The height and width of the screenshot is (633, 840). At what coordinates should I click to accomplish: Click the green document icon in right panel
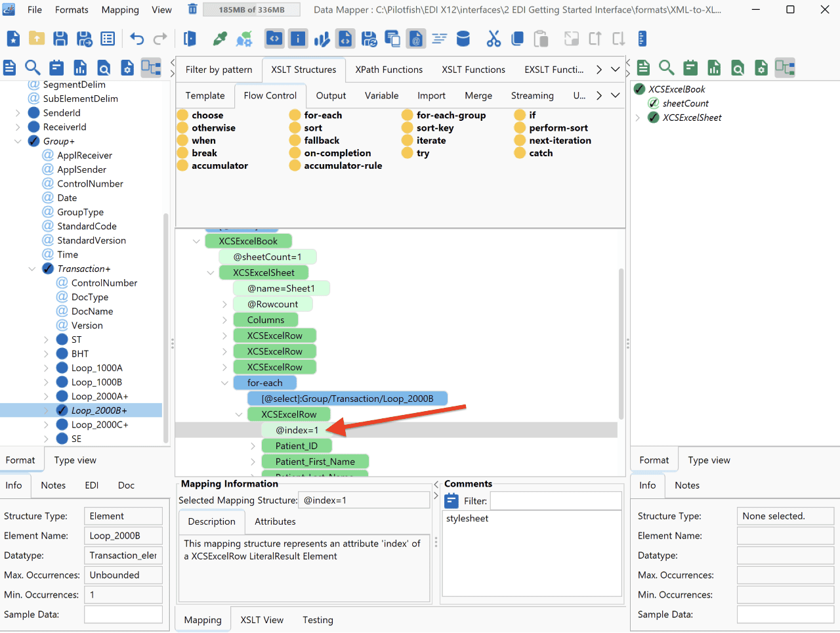coord(643,68)
